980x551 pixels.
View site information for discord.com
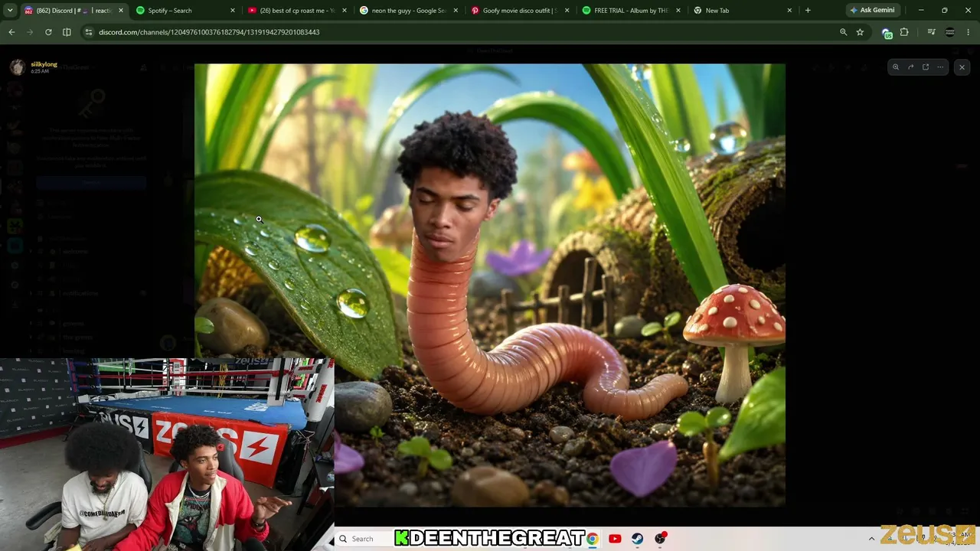pos(89,32)
